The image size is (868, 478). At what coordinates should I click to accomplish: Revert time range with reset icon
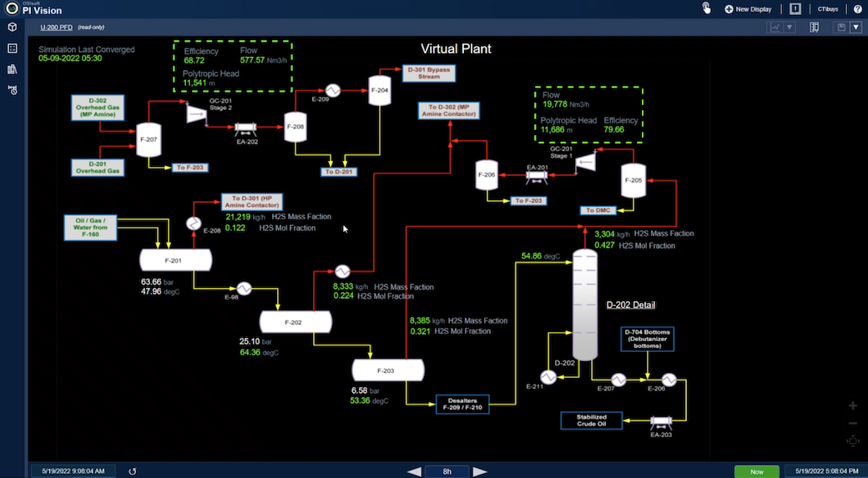pyautogui.click(x=132, y=471)
